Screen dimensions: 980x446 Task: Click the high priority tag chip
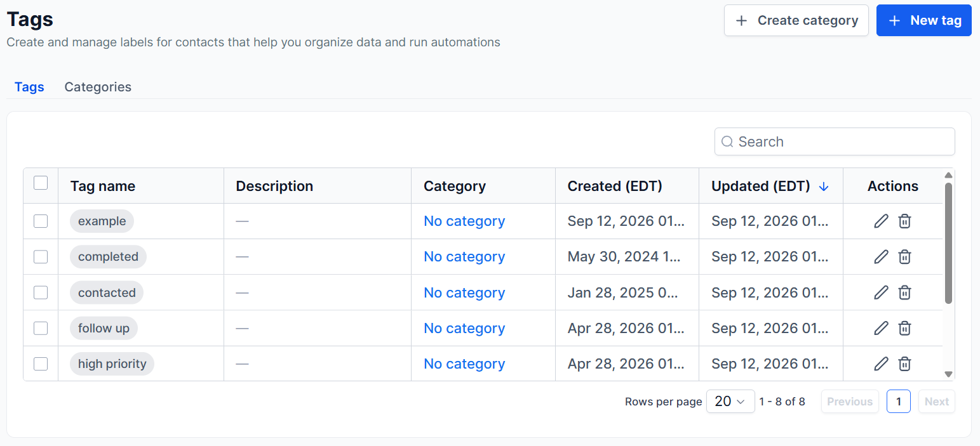[112, 364]
